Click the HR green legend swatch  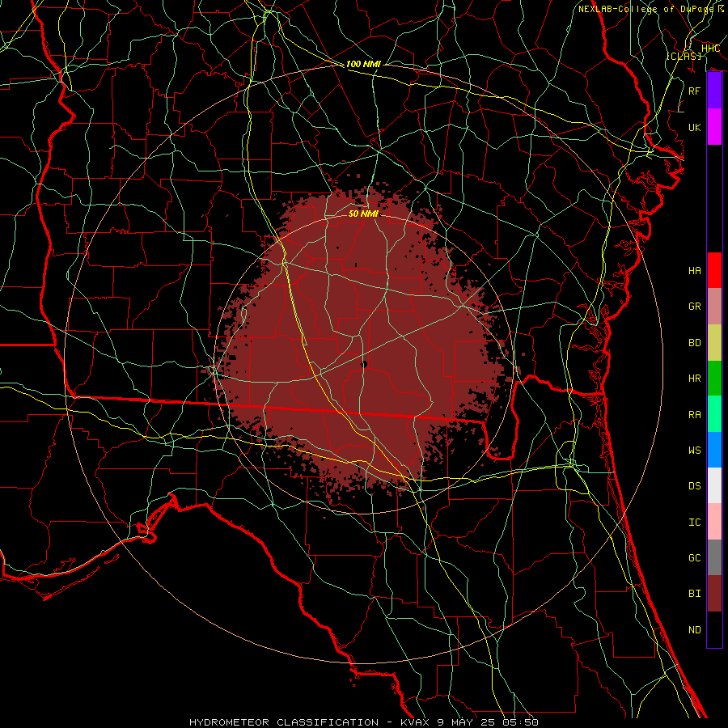pos(714,378)
